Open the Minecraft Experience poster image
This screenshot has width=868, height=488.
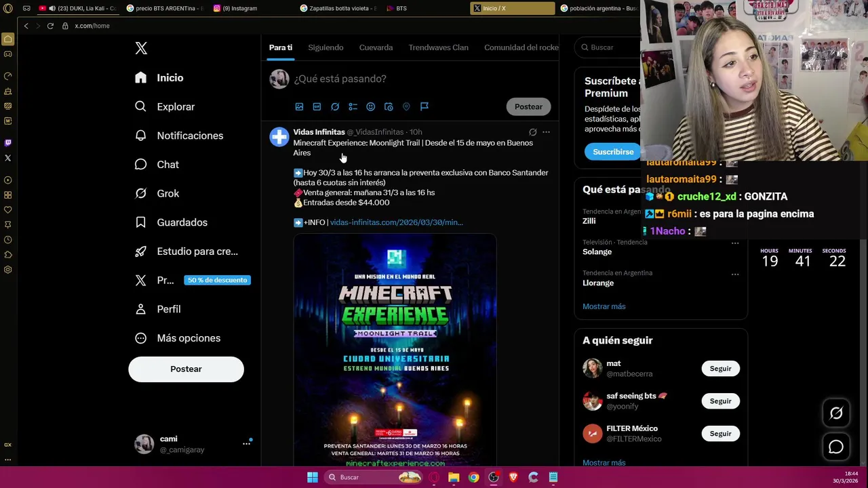pyautogui.click(x=395, y=350)
